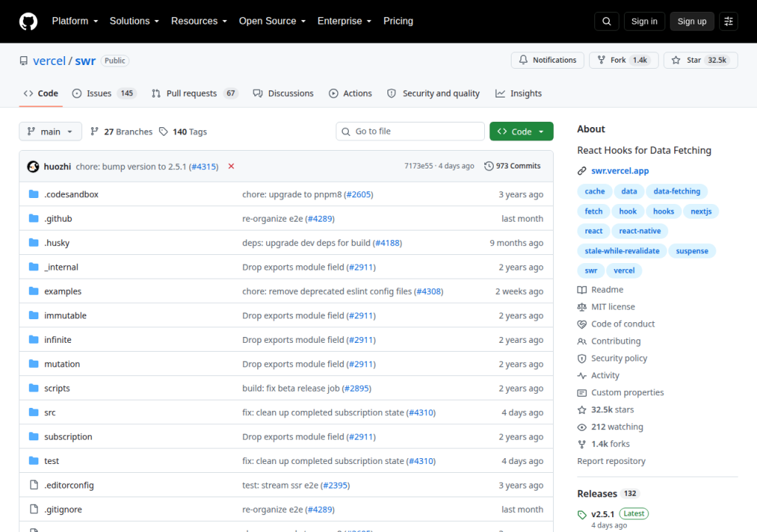Switch to the Issues tab
757x532 pixels.
(x=103, y=93)
